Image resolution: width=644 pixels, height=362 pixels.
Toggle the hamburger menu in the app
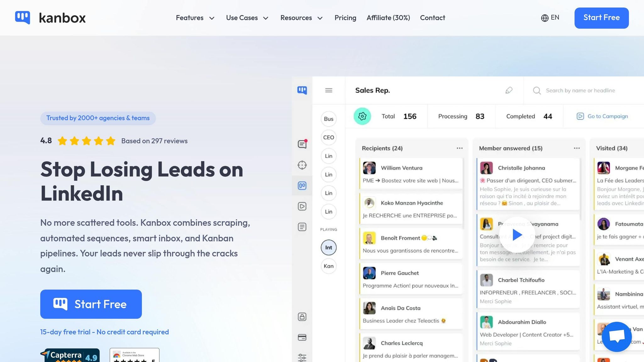(x=329, y=90)
